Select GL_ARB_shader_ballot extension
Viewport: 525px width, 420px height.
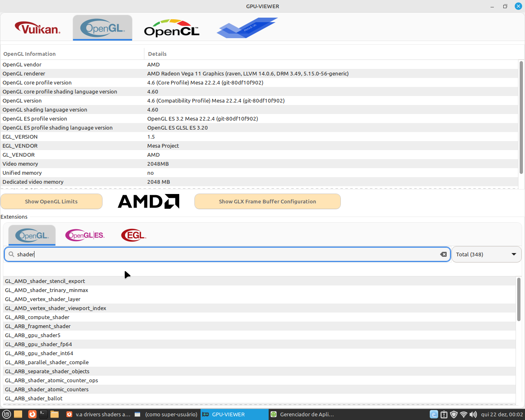[259, 398]
